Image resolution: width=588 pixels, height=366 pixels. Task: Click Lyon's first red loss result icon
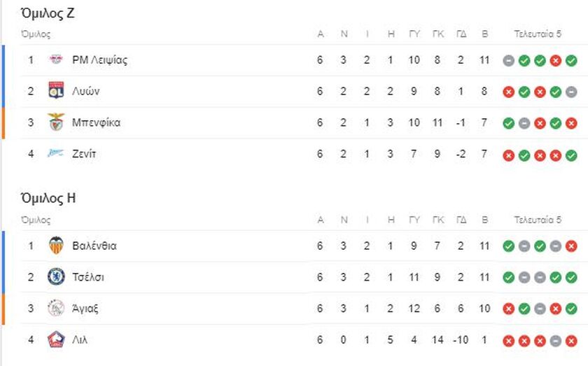coord(509,92)
